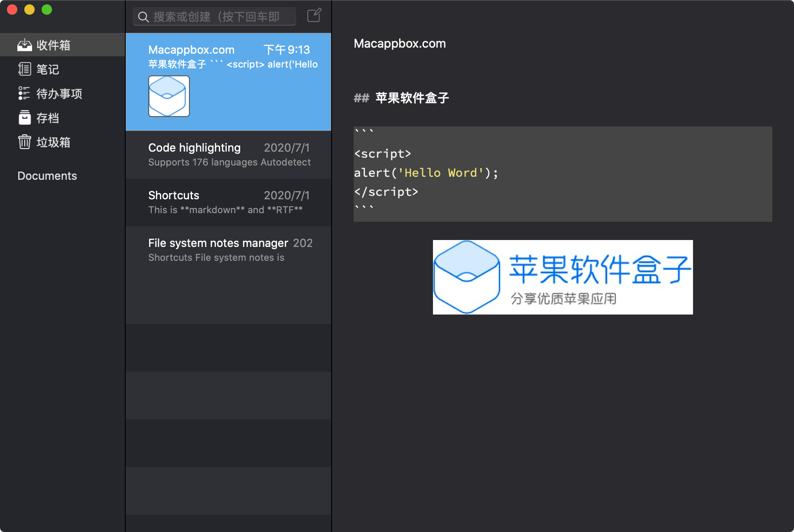Click 'This is **markdown** and **RTF**' preview
This screenshot has height=532, width=794.
click(x=225, y=210)
